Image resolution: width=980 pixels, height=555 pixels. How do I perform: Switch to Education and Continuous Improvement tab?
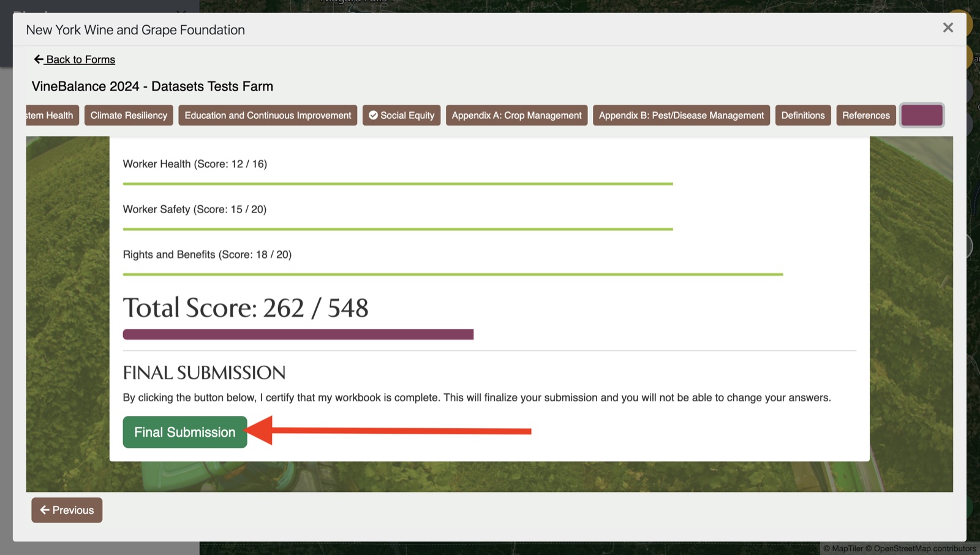[x=268, y=115]
